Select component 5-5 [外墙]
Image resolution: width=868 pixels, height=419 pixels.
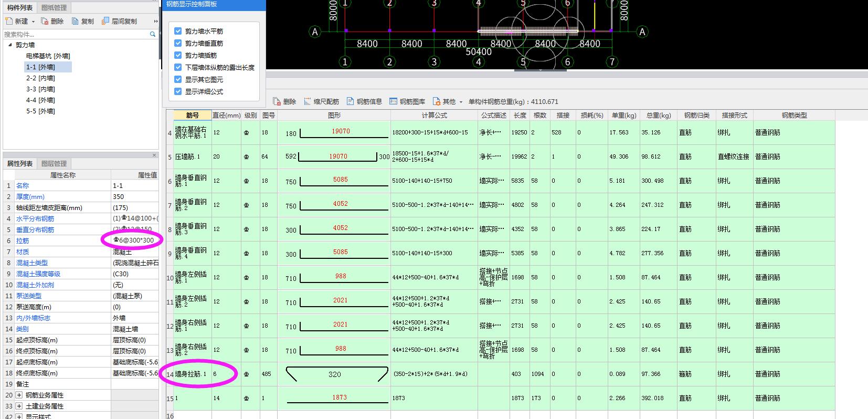click(40, 111)
